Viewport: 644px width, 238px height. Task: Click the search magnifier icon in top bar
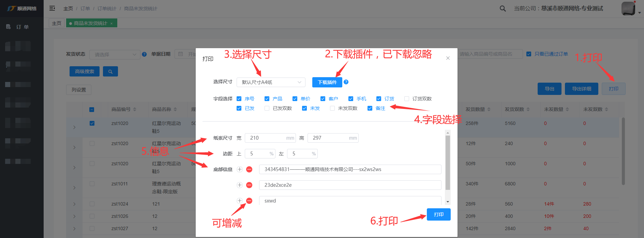(503, 9)
